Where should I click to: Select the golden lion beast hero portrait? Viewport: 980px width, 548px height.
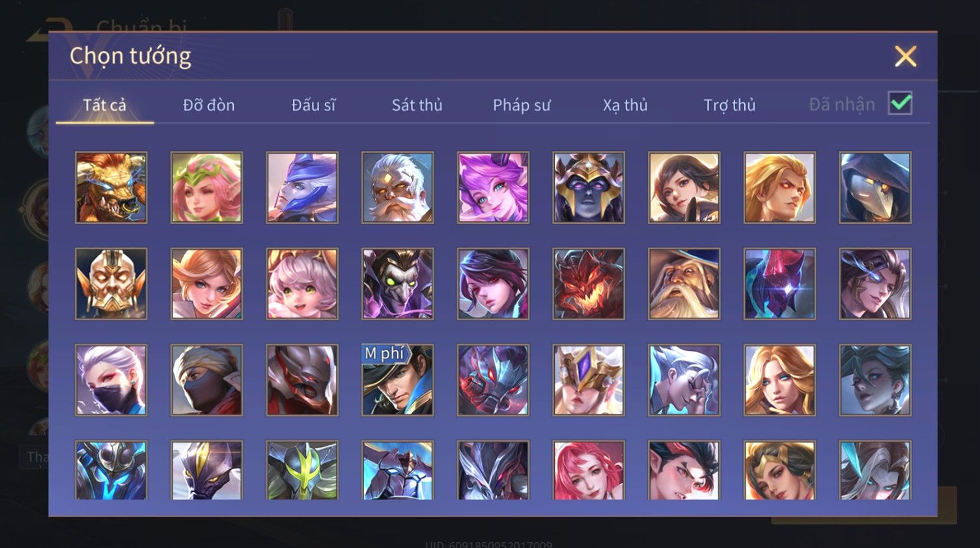111,187
